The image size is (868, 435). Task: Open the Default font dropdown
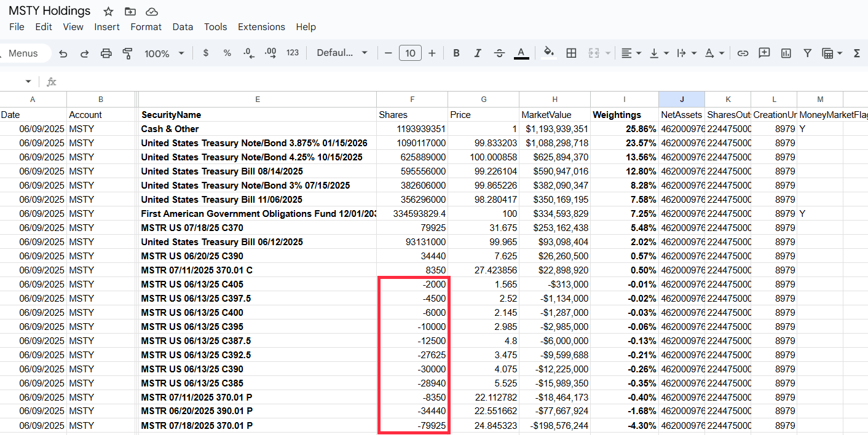tap(342, 53)
